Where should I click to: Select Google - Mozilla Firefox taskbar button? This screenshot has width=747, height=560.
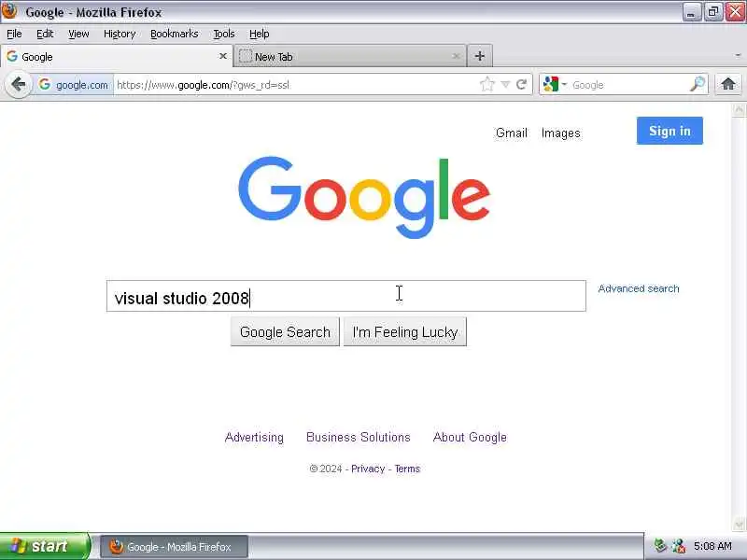(x=174, y=547)
